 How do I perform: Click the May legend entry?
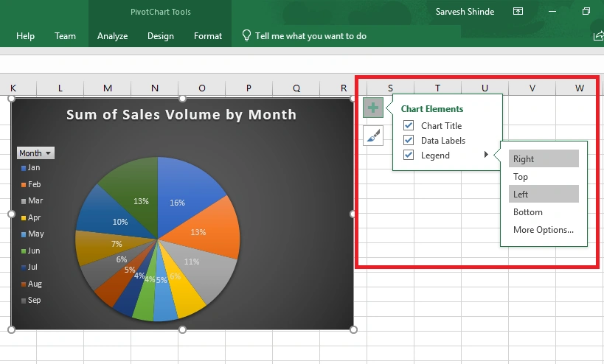(32, 234)
